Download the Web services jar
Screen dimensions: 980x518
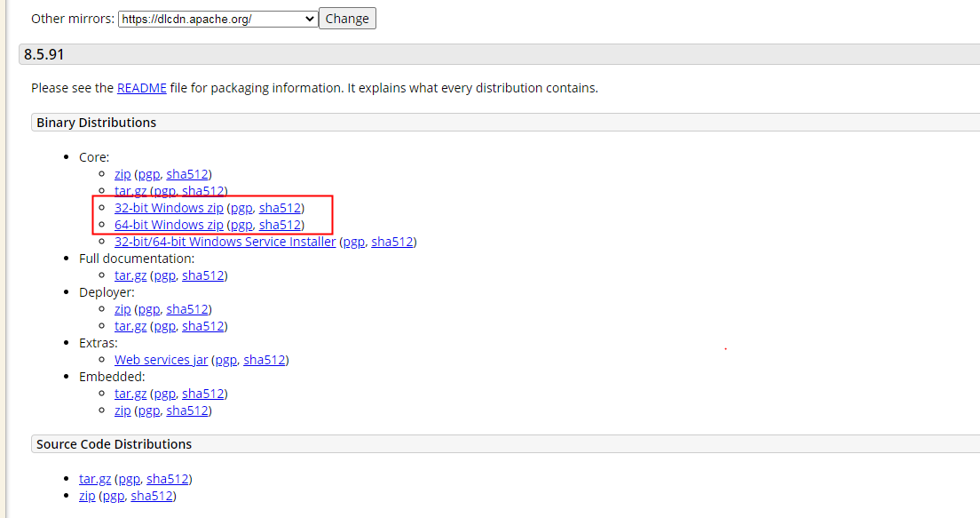pyautogui.click(x=161, y=360)
